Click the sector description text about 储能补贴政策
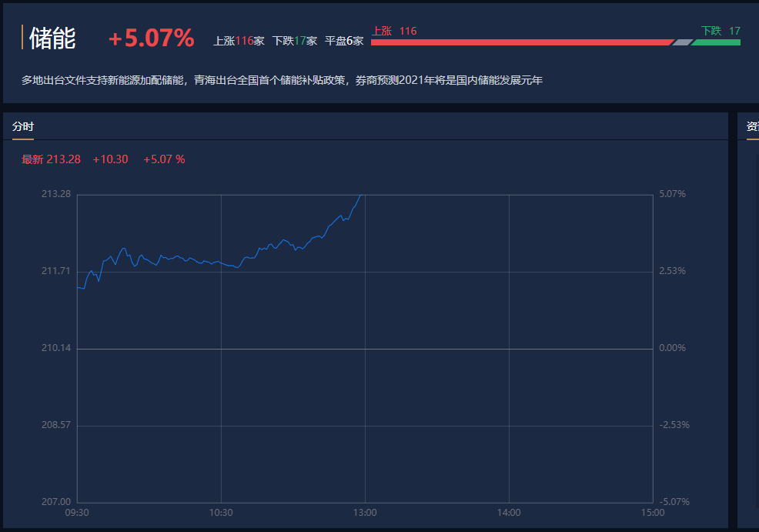The height and width of the screenshot is (532, 759). (x=282, y=80)
